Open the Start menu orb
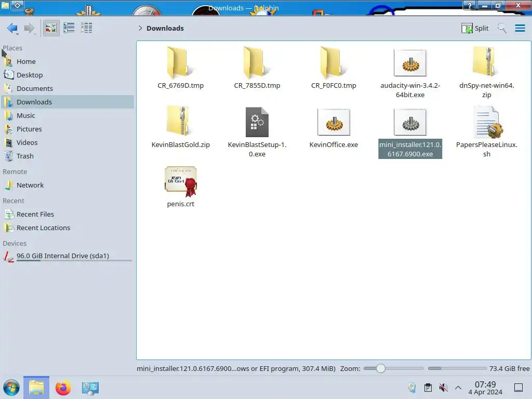The width and height of the screenshot is (532, 399). 11,388
